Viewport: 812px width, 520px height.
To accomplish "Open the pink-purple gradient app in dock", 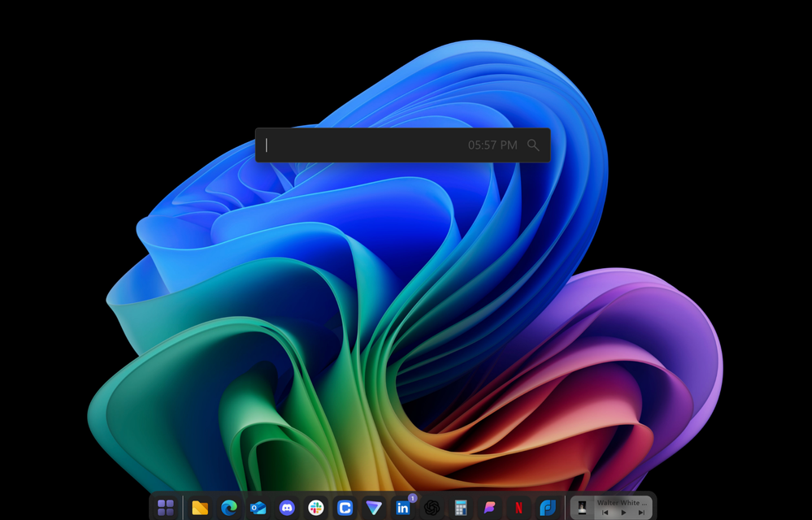I will [x=490, y=508].
